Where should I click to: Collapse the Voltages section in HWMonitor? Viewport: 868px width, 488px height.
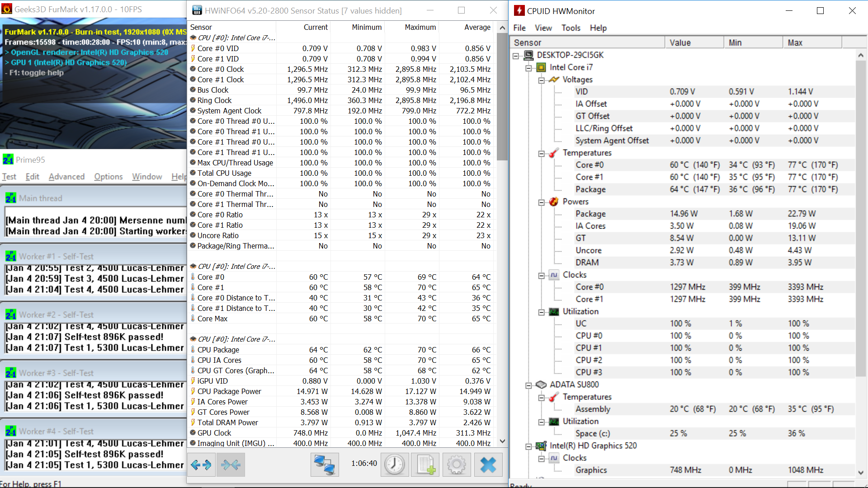point(541,80)
